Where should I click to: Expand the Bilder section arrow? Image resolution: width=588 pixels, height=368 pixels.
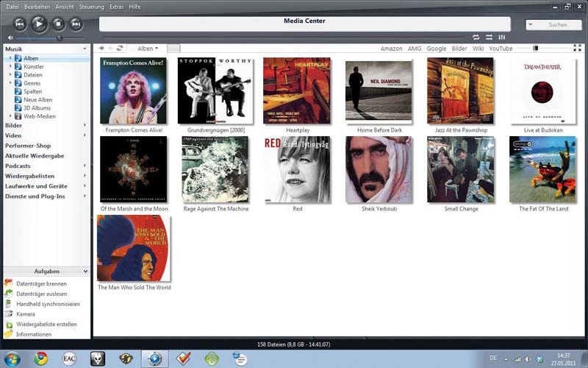85,125
